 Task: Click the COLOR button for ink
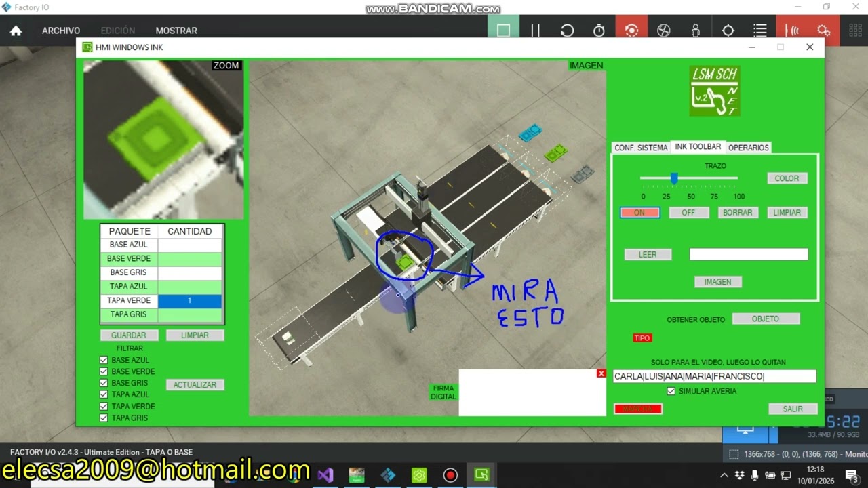(787, 178)
